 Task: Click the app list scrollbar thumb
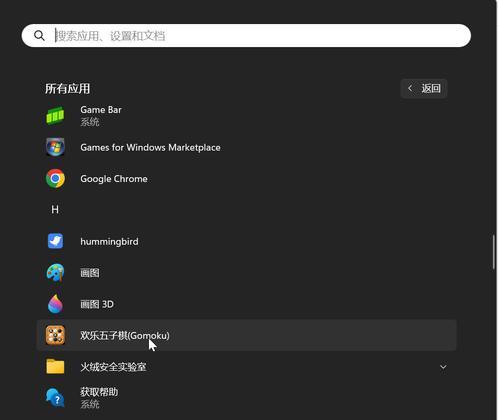(x=494, y=252)
